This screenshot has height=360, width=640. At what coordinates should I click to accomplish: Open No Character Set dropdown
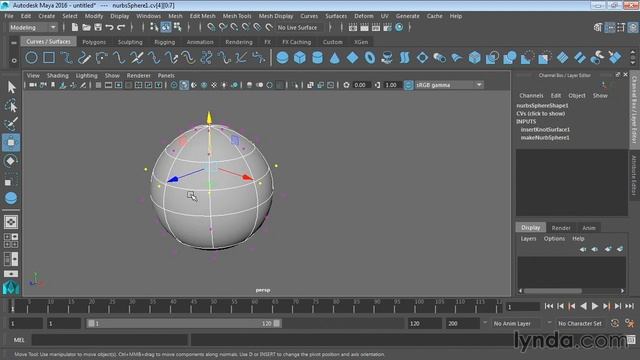580,323
